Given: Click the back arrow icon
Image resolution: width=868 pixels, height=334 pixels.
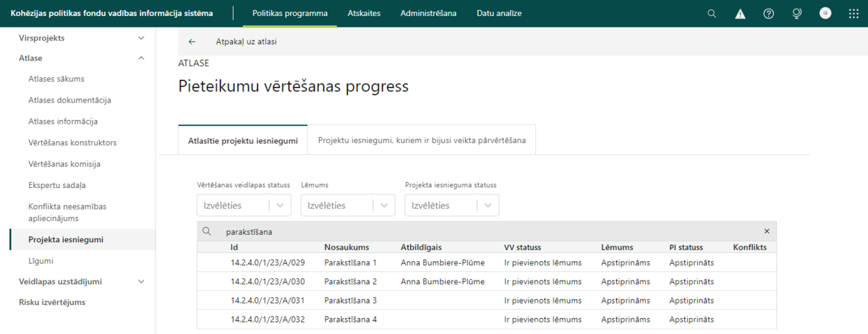Looking at the screenshot, I should (192, 41).
